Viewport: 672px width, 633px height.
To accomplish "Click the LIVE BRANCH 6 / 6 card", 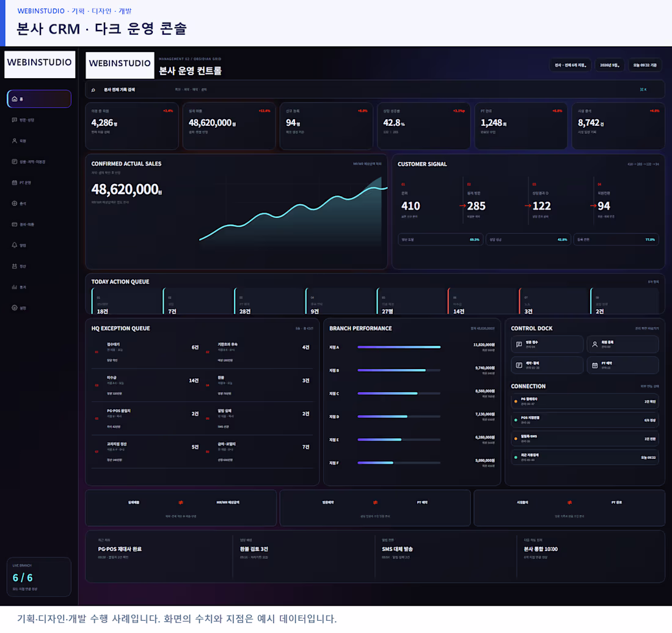I will (39, 577).
